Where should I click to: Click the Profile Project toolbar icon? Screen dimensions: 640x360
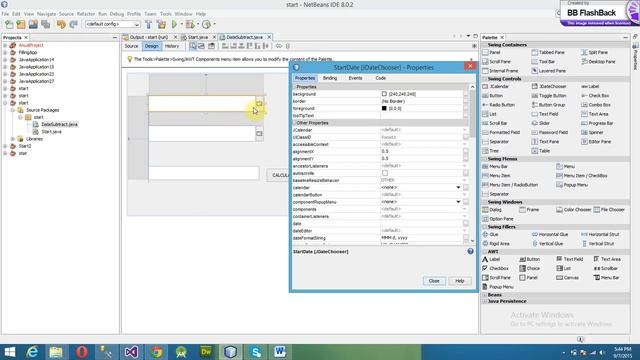[207, 24]
